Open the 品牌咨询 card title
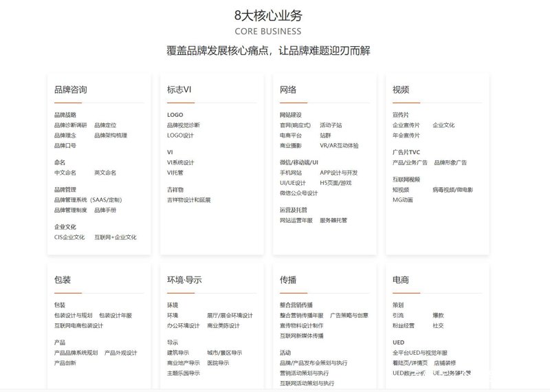Screen dimensions: 550x392 71,90
